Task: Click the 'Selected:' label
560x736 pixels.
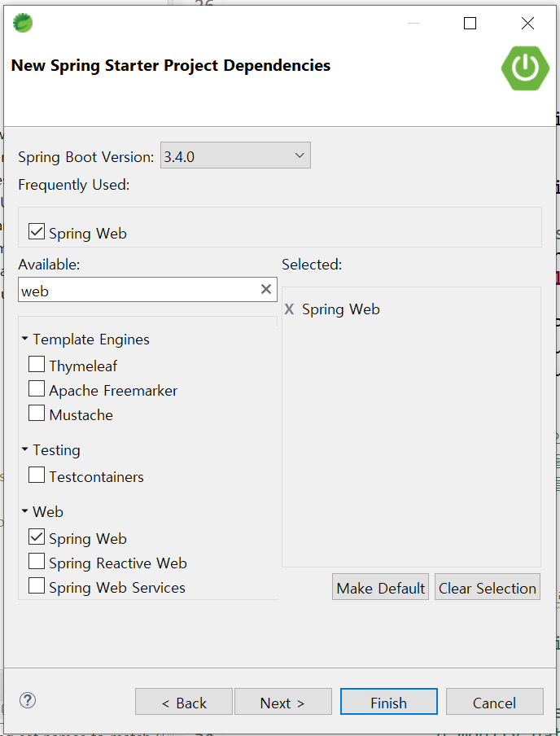Action: point(312,265)
